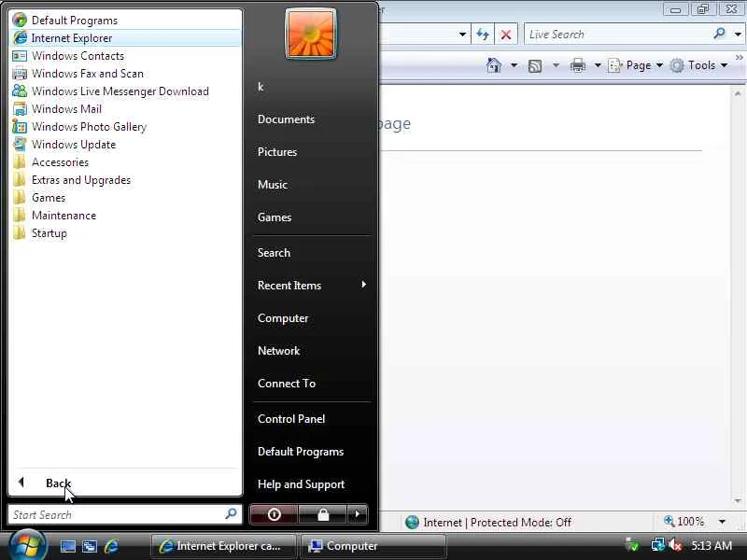This screenshot has height=560, width=747.
Task: Click the 5:13 AM taskbar clock
Action: pos(712,545)
